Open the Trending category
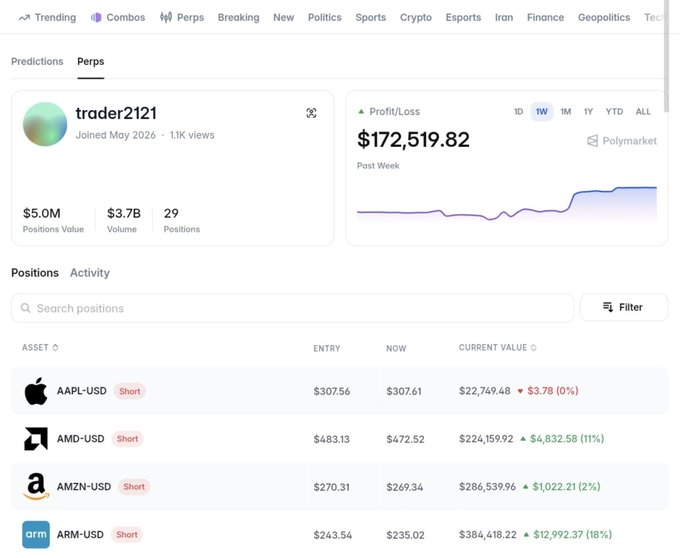Image resolution: width=680 pixels, height=558 pixels. click(47, 17)
